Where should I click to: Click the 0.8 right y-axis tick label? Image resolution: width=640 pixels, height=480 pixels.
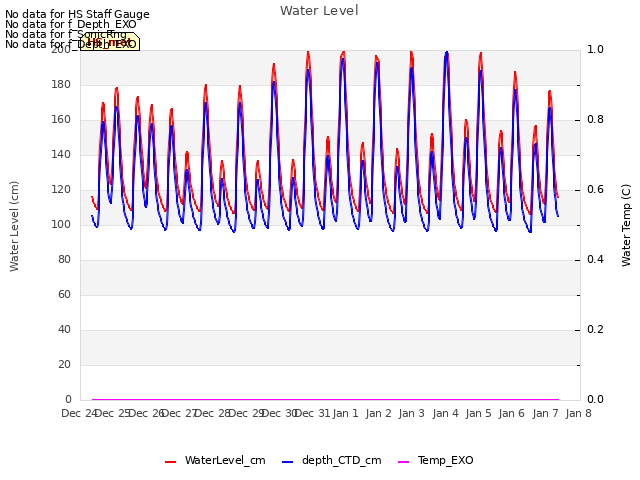[x=596, y=120]
